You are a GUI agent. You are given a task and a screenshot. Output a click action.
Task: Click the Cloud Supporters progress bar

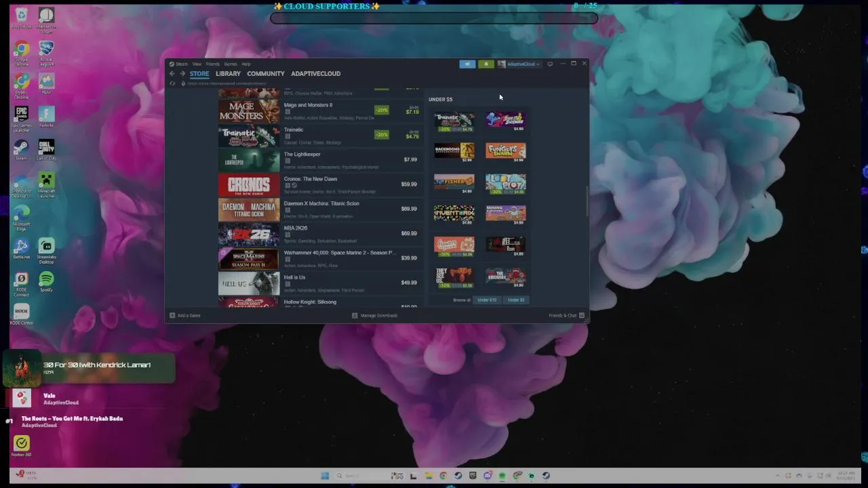(434, 18)
